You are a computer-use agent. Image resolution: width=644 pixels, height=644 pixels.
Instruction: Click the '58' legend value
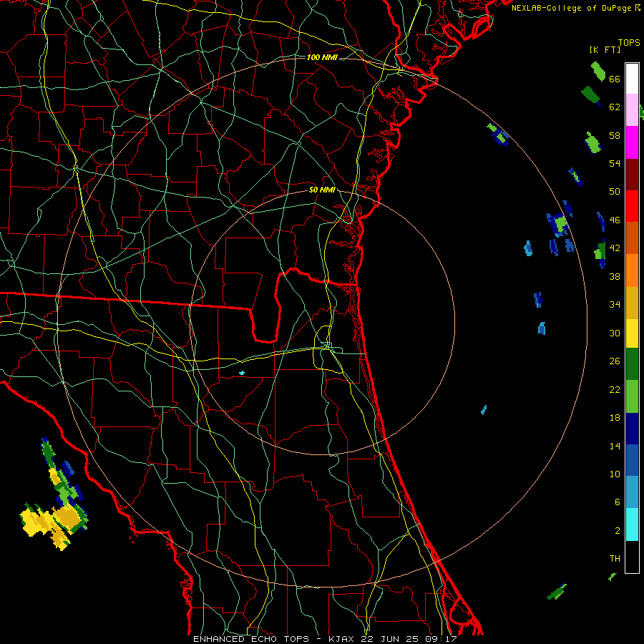click(615, 135)
